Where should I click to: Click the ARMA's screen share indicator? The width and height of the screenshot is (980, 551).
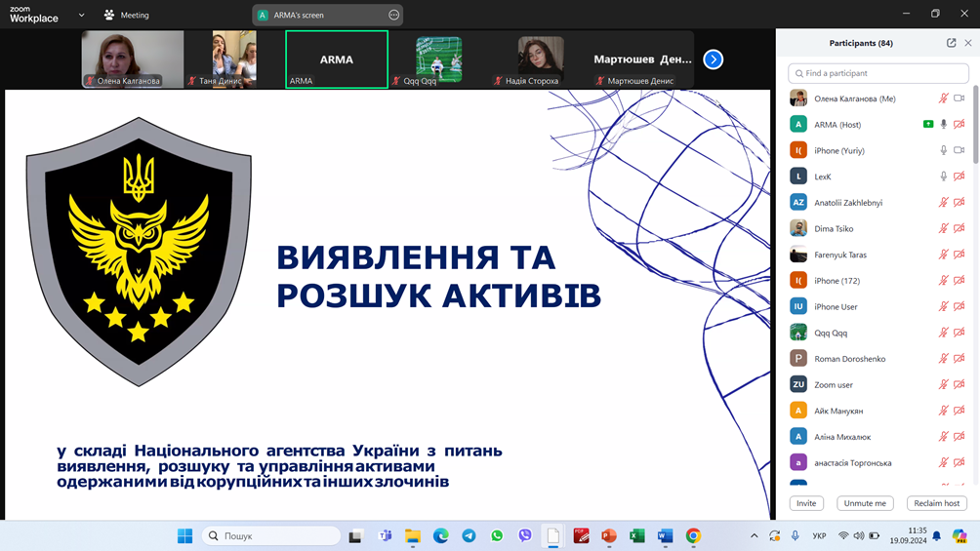328,15
